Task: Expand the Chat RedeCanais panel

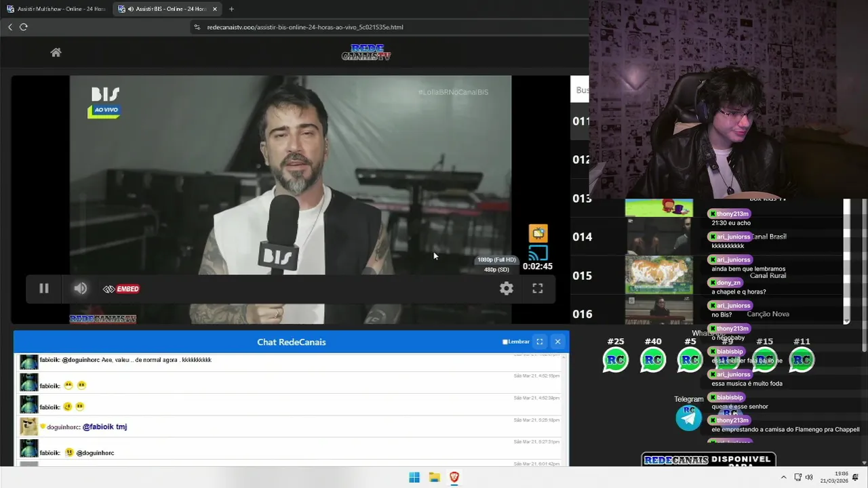Action: tap(540, 342)
